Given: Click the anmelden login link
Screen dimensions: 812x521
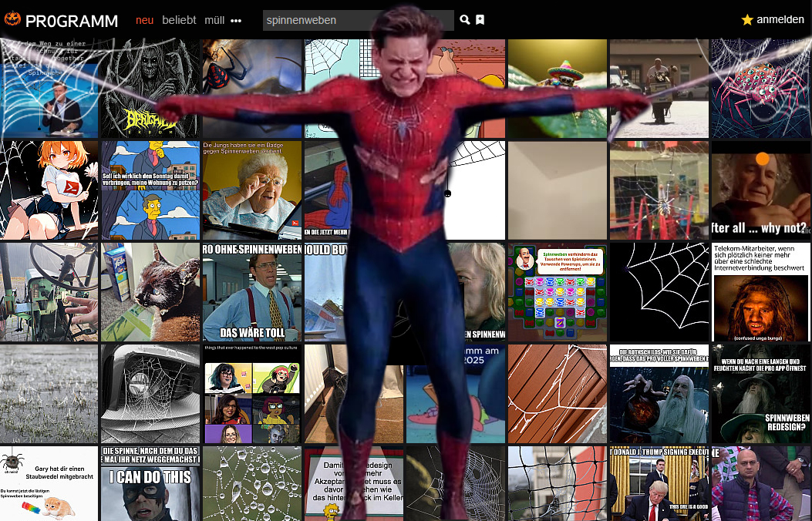Looking at the screenshot, I should (780, 20).
